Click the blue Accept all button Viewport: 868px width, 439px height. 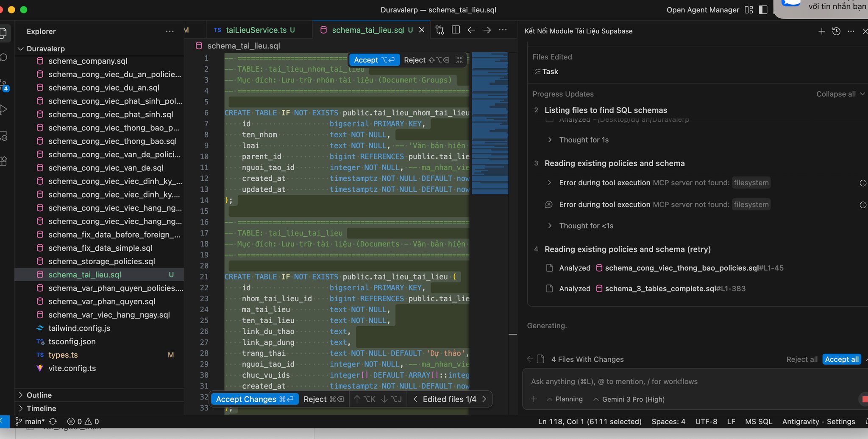point(842,359)
